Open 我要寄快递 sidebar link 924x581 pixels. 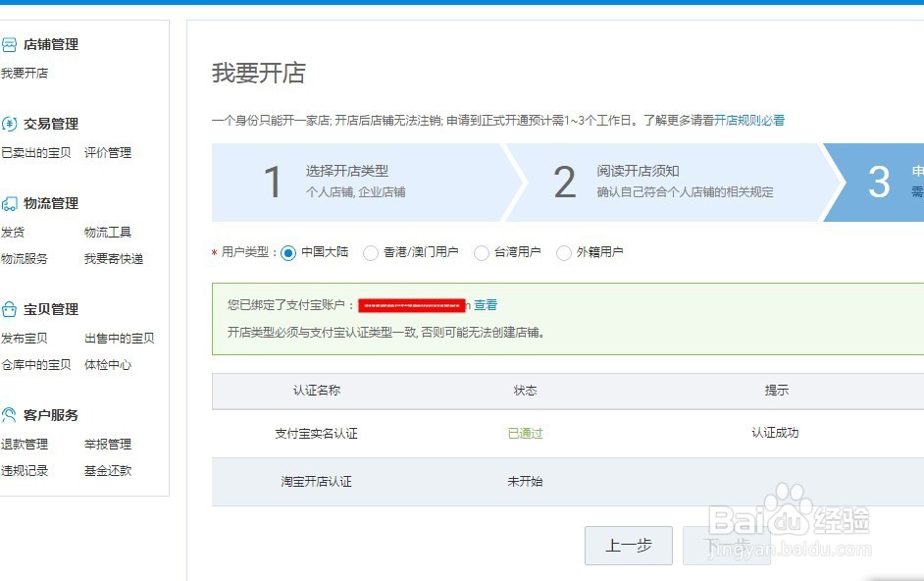click(x=114, y=259)
